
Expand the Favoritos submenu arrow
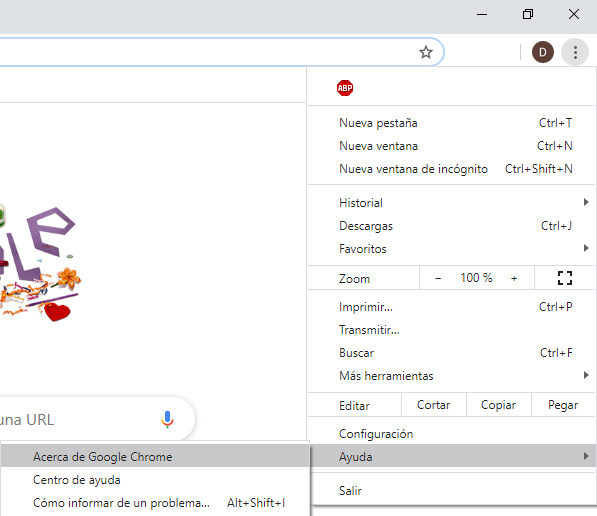tap(586, 248)
